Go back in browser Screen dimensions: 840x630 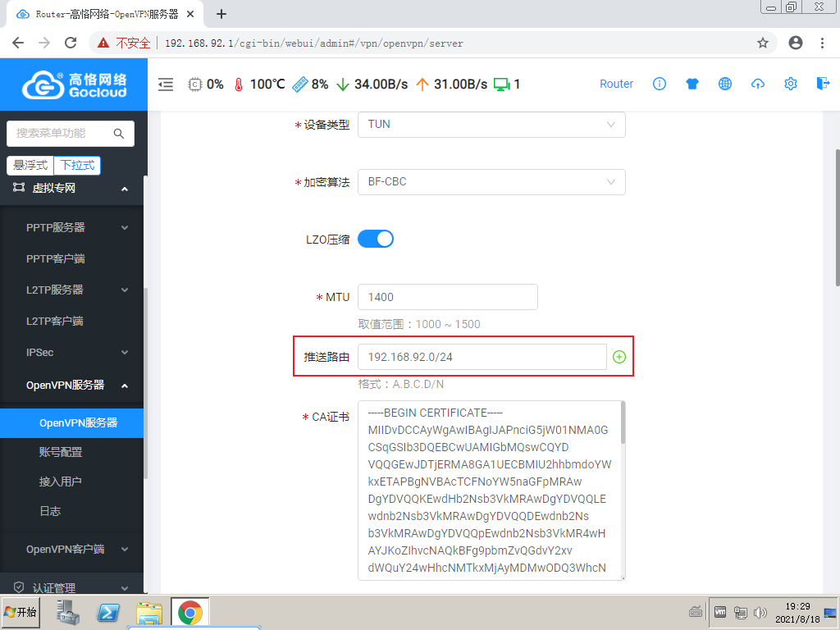click(x=18, y=43)
